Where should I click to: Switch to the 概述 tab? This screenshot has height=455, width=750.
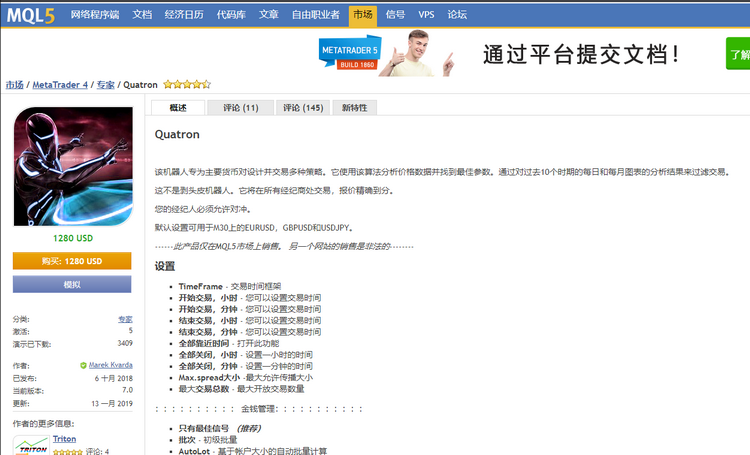click(178, 108)
